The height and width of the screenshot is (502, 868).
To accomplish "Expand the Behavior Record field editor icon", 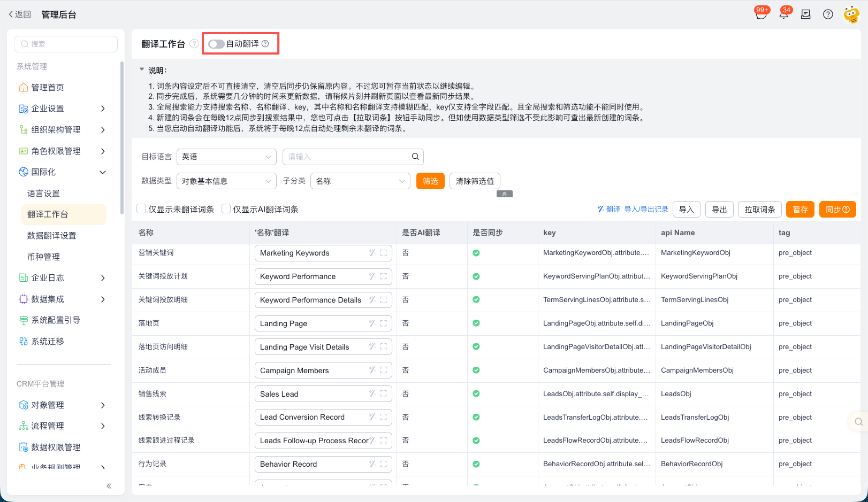I will pyautogui.click(x=384, y=464).
